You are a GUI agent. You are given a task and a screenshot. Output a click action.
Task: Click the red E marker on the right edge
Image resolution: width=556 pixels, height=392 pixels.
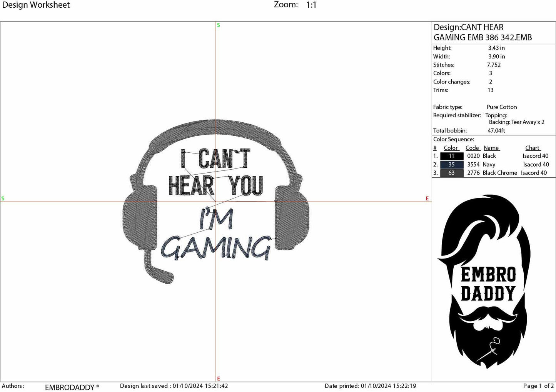[427, 199]
